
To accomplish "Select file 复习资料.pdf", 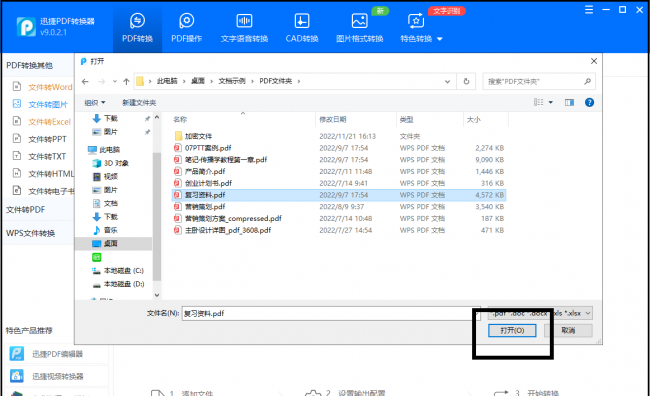I will (x=339, y=195).
